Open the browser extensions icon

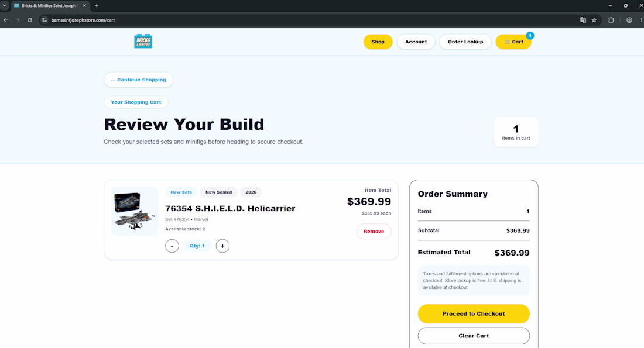611,20
